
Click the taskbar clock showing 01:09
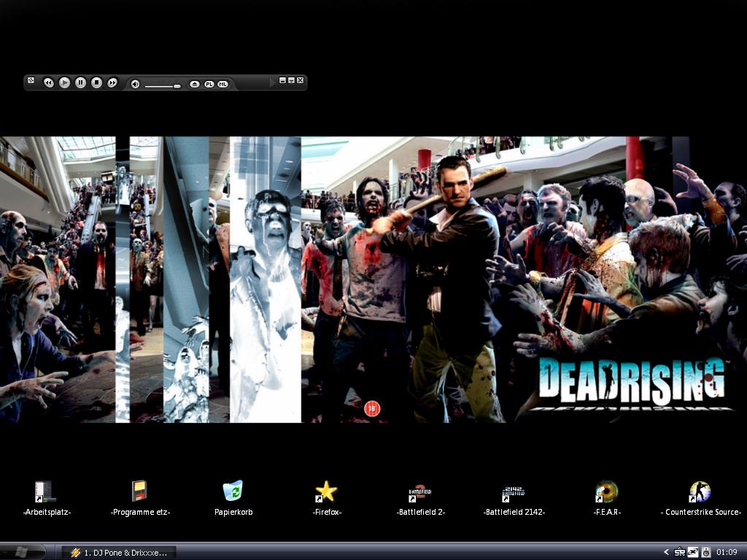tap(727, 553)
